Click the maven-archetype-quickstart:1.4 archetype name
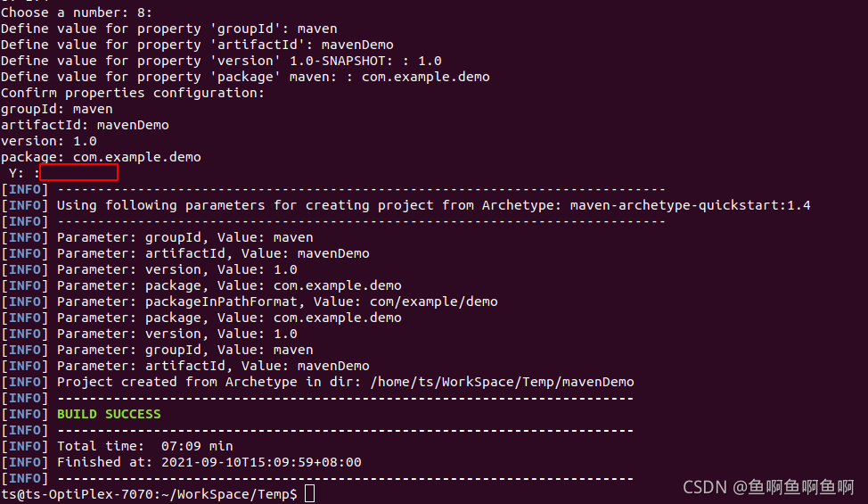 tap(691, 205)
